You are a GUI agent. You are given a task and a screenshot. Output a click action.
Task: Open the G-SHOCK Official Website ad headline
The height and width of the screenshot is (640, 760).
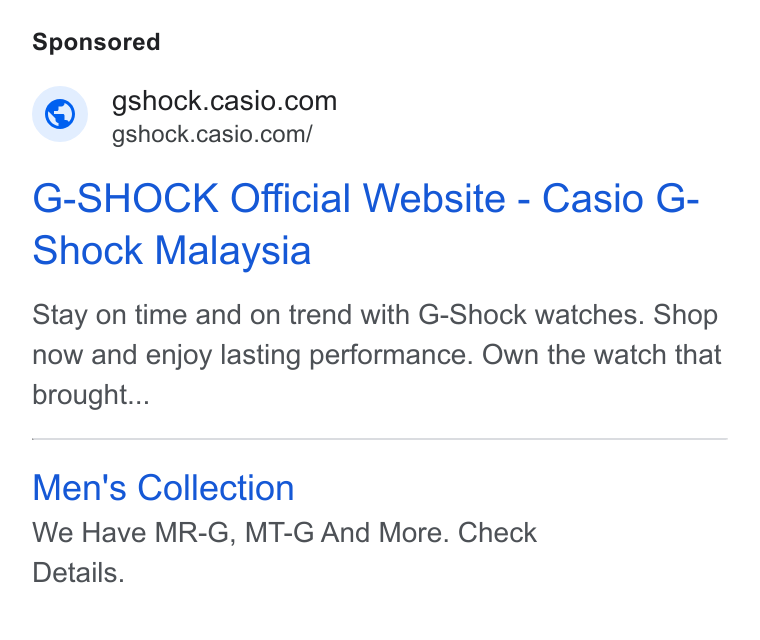(x=365, y=224)
